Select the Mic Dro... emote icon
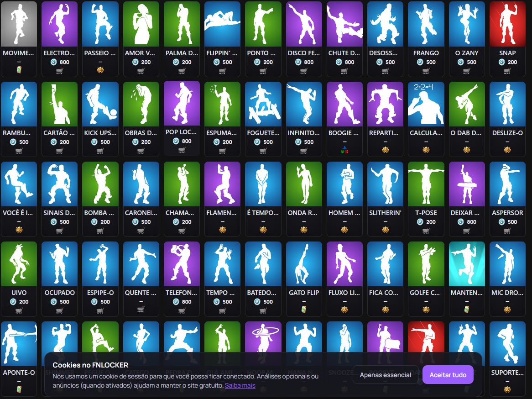Screen dimensions: 532x399 point(507,264)
